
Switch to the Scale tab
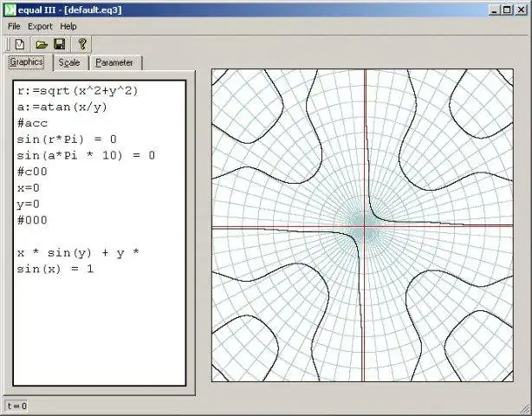click(69, 62)
